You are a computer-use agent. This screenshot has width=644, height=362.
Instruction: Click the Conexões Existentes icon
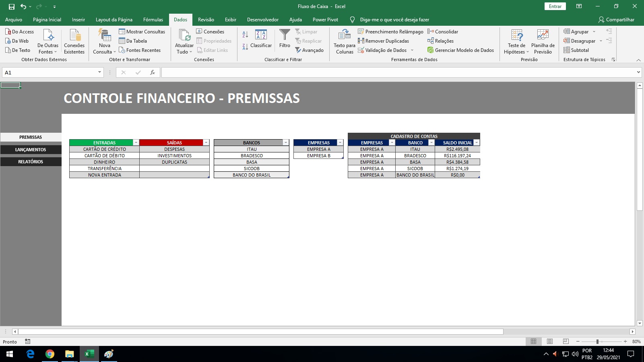(74, 35)
